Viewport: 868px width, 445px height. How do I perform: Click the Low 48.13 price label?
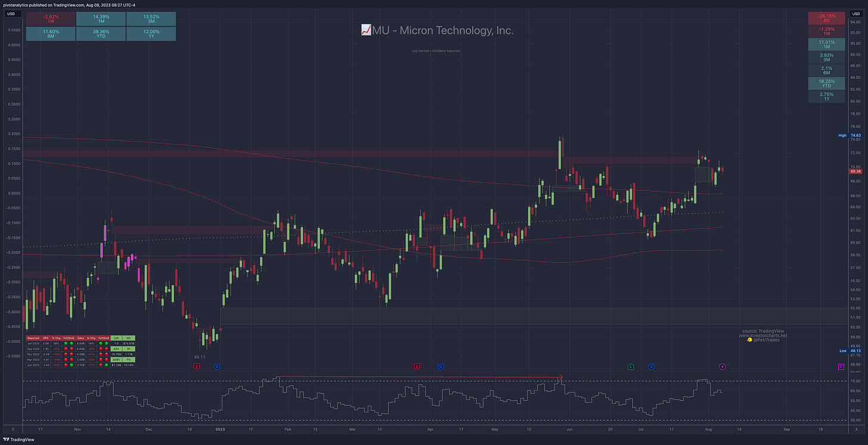pos(850,351)
